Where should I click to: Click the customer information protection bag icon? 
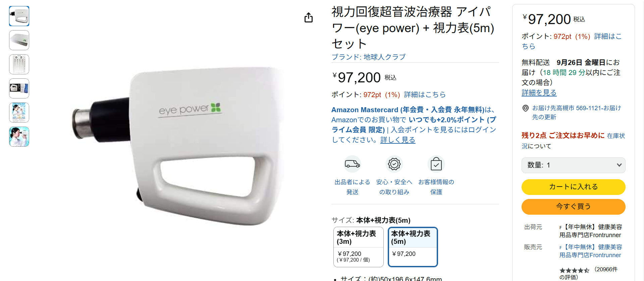[x=436, y=164]
